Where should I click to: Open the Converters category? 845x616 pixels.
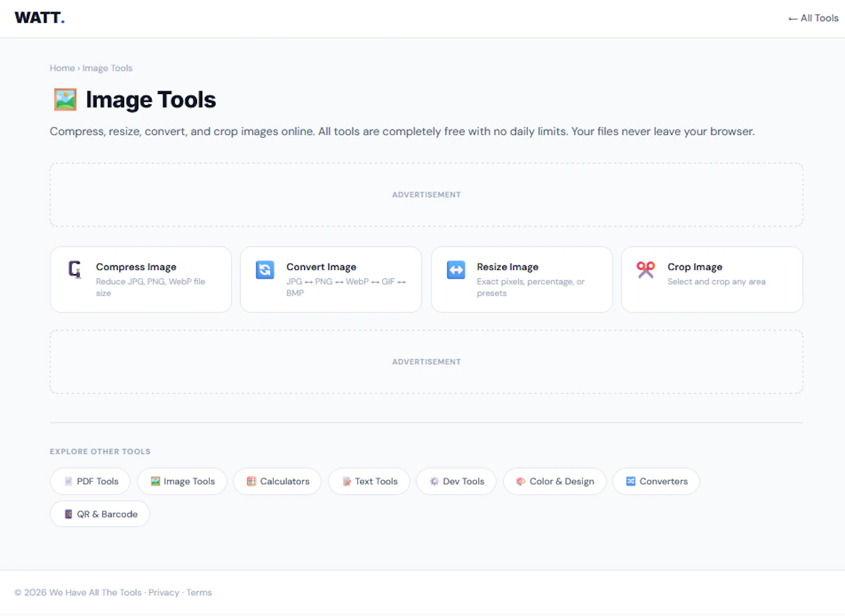(x=656, y=481)
